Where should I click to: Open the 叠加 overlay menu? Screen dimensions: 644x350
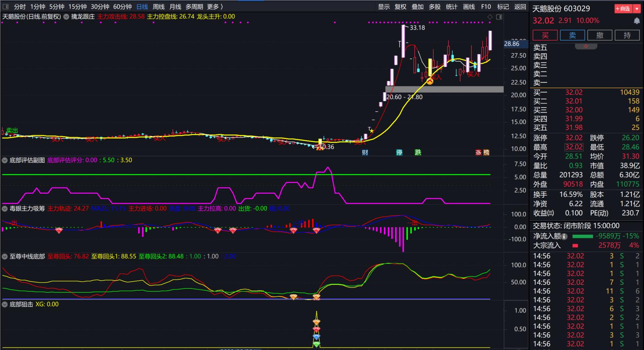coord(418,7)
